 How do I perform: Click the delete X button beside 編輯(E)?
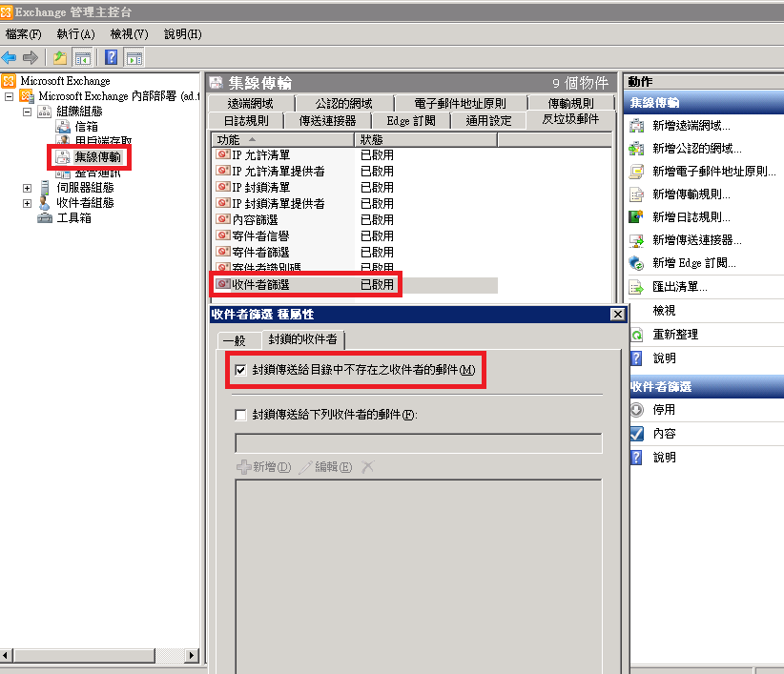[367, 467]
